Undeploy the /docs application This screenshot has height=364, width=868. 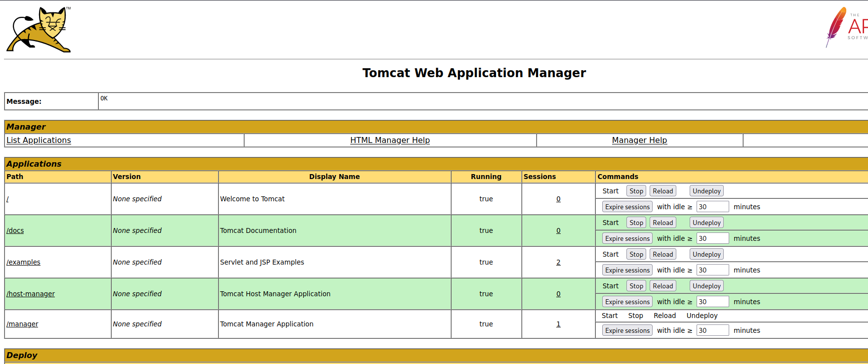[x=706, y=223]
